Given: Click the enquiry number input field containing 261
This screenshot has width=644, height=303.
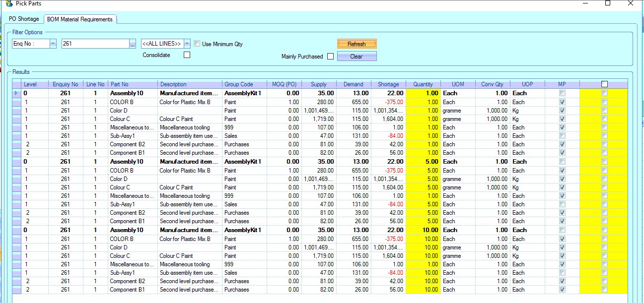Looking at the screenshot, I should [x=94, y=44].
